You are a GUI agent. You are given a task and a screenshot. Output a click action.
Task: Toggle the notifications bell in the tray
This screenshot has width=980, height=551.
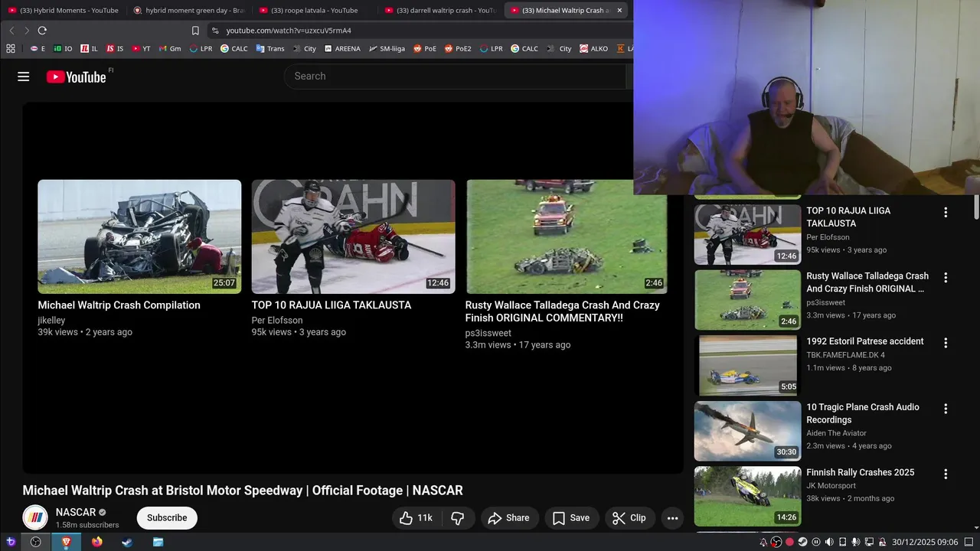pos(763,542)
